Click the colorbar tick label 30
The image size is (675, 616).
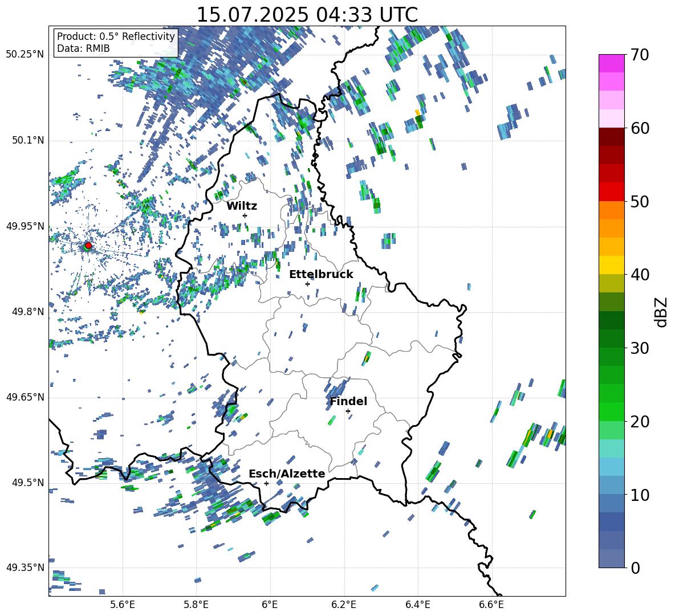pyautogui.click(x=640, y=348)
